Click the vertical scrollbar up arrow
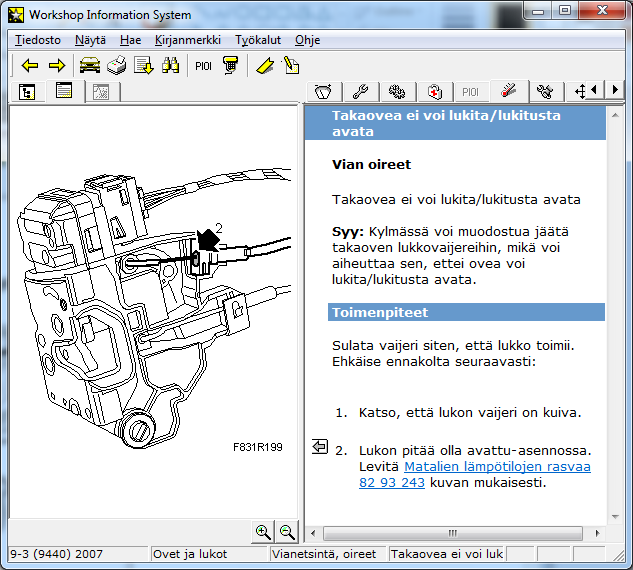Screen dimensions: 633x570 pyautogui.click(x=615, y=115)
